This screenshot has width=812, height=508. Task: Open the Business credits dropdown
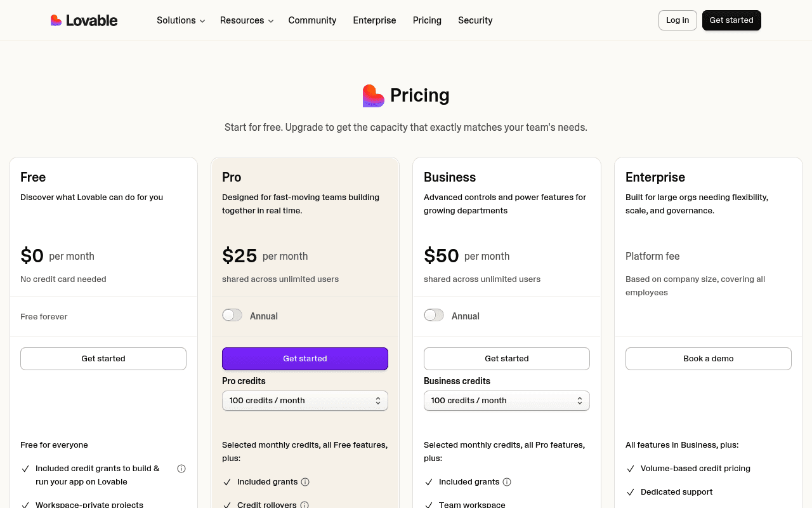point(507,401)
